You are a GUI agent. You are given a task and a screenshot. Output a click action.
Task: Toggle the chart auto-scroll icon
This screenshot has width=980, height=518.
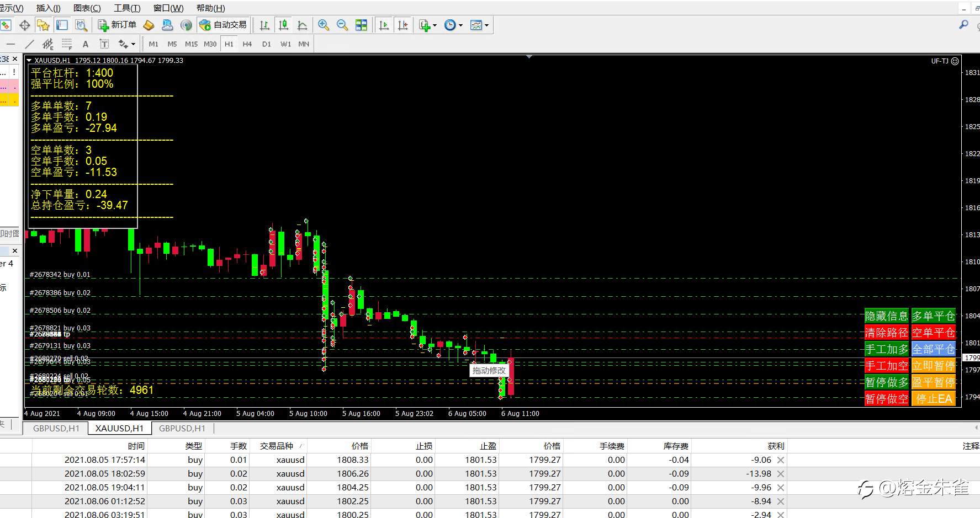point(384,25)
